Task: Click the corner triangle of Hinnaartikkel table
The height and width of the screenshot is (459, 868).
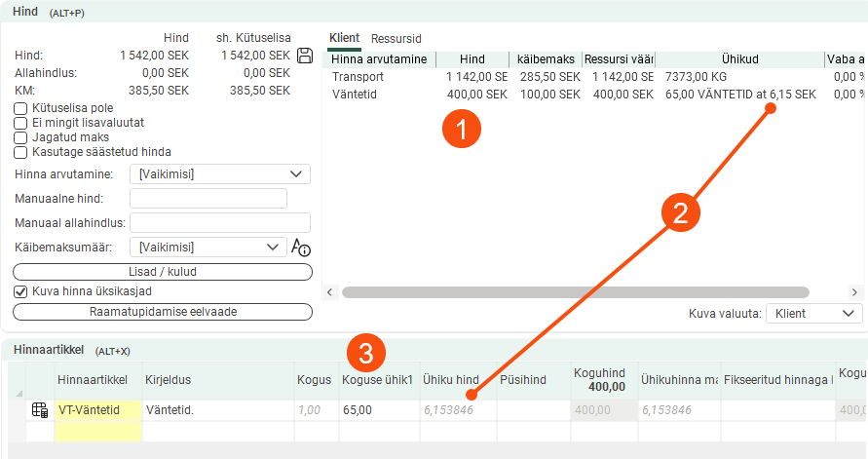Action: click(x=19, y=394)
